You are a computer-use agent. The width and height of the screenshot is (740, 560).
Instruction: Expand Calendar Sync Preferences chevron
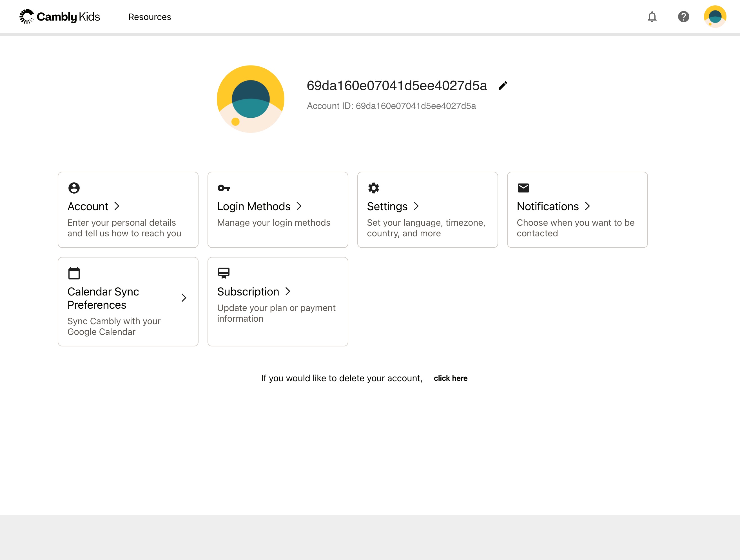(184, 298)
